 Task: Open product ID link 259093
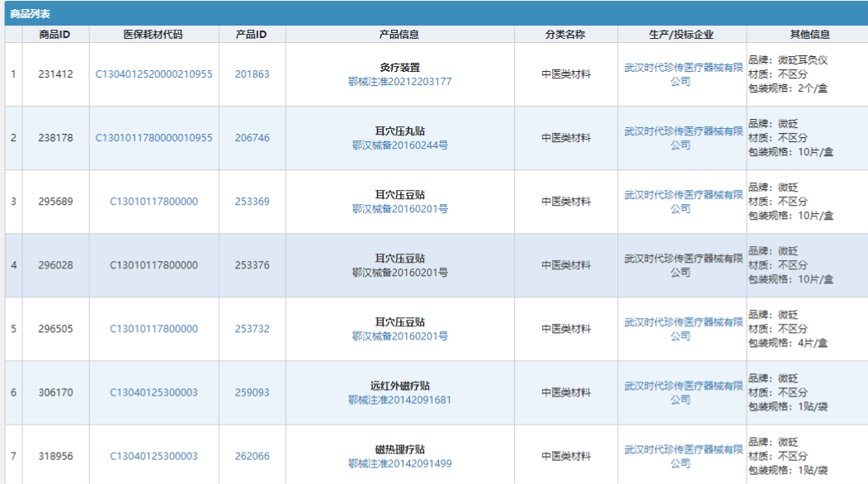[252, 393]
